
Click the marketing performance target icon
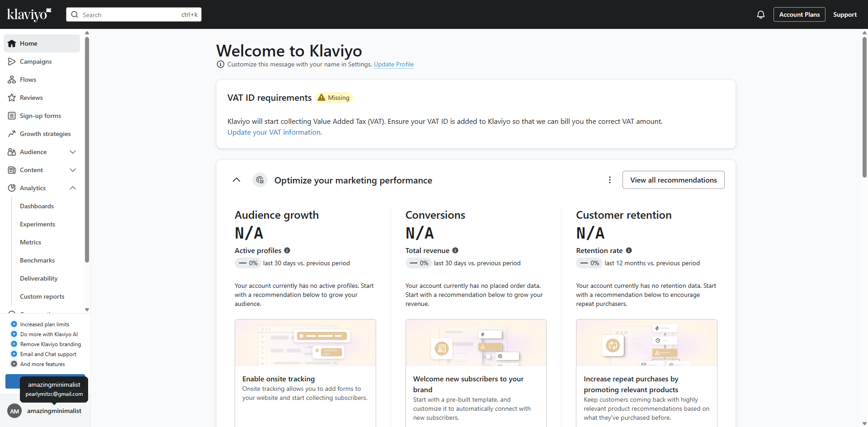point(260,180)
